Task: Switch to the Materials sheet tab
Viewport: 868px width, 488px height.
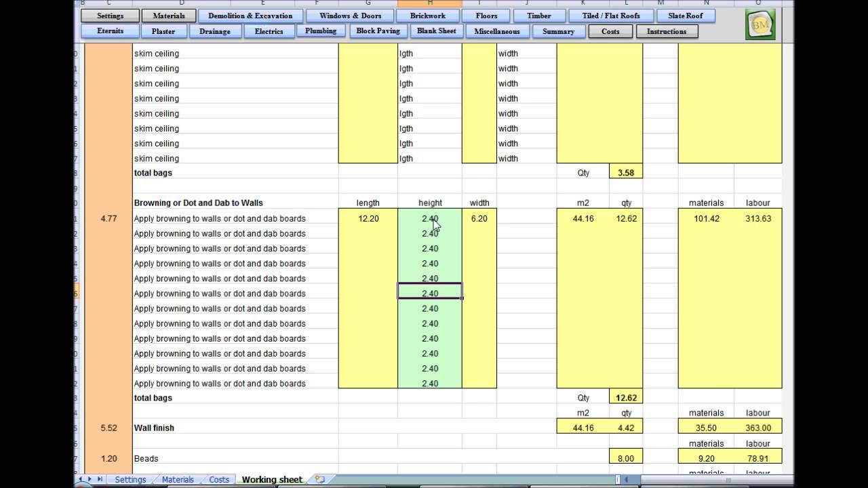Action: 178,479
